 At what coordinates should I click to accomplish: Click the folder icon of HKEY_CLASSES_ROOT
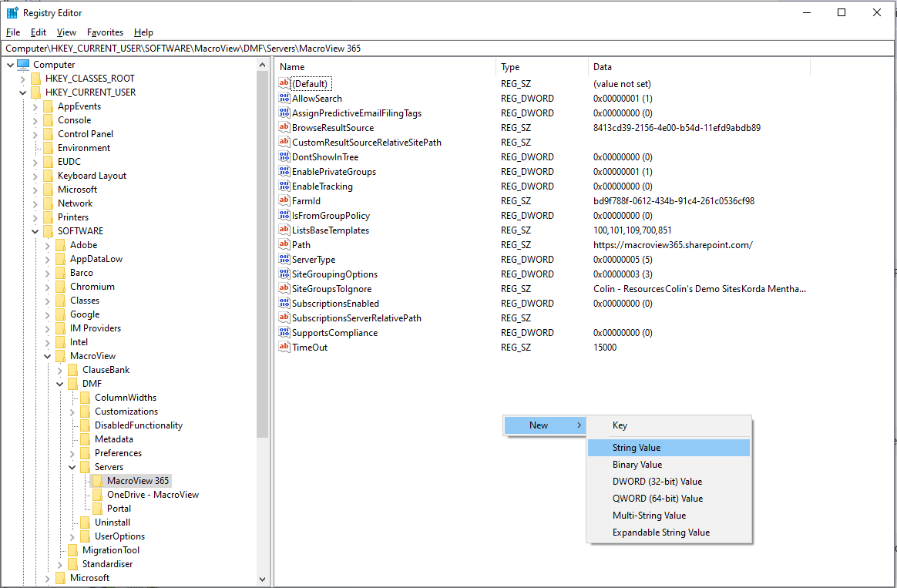click(x=35, y=79)
